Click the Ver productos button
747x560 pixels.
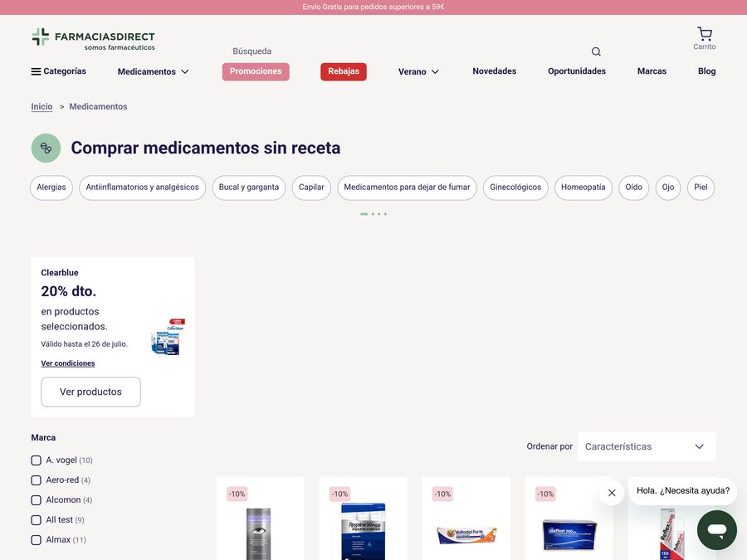[x=90, y=392]
